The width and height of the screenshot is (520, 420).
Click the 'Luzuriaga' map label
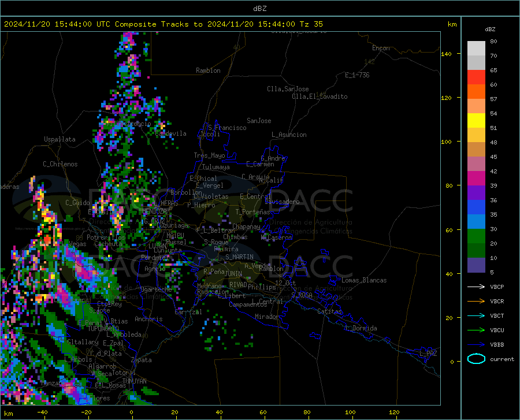pyautogui.click(x=172, y=225)
